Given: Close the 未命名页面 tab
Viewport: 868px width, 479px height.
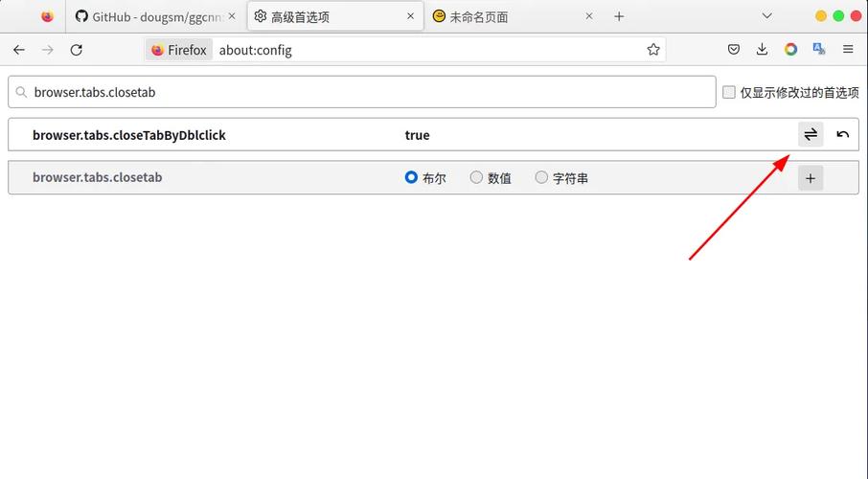Looking at the screenshot, I should click(x=589, y=16).
